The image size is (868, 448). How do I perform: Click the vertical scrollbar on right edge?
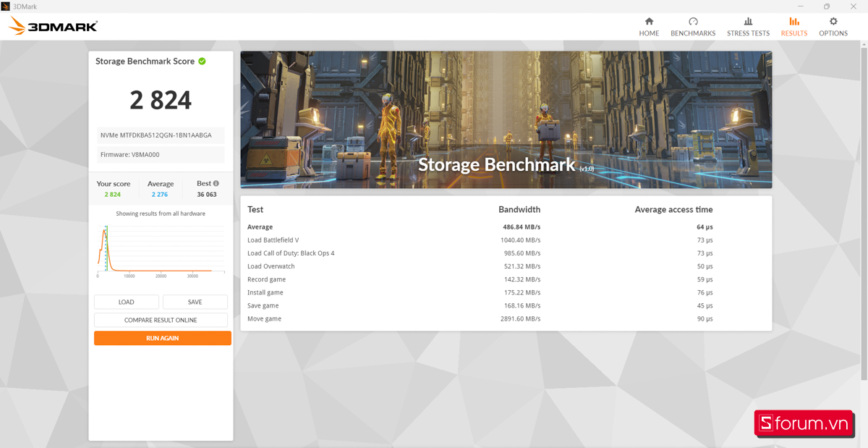click(864, 217)
